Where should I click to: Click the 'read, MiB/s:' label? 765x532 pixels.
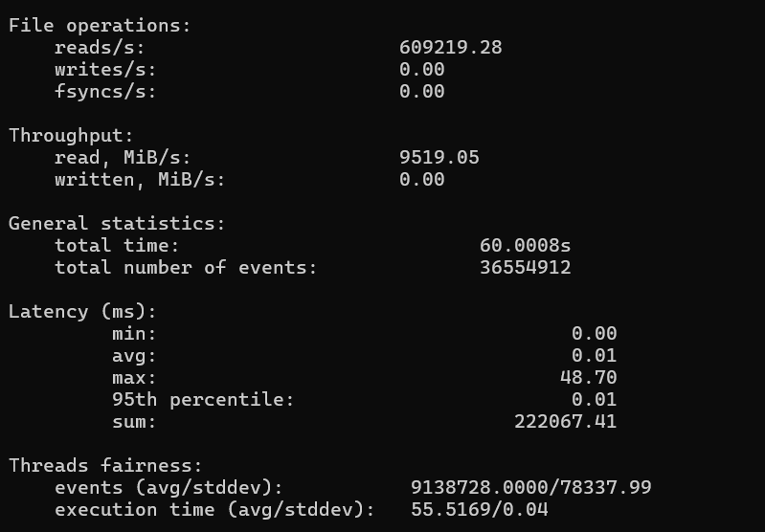tap(123, 158)
